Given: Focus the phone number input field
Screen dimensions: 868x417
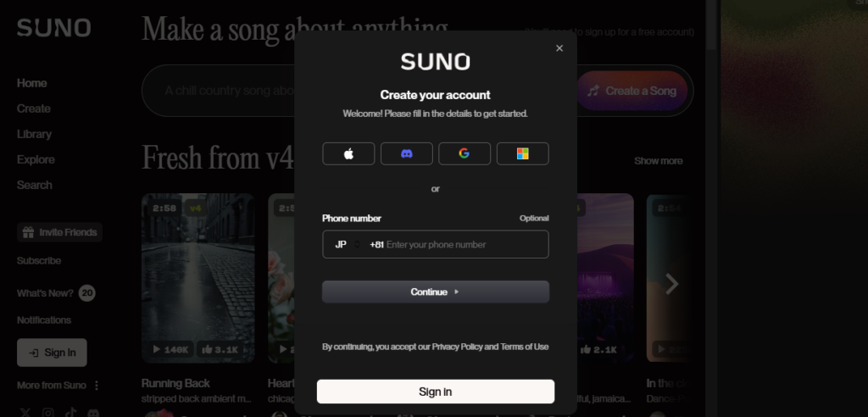Looking at the screenshot, I should (462, 244).
